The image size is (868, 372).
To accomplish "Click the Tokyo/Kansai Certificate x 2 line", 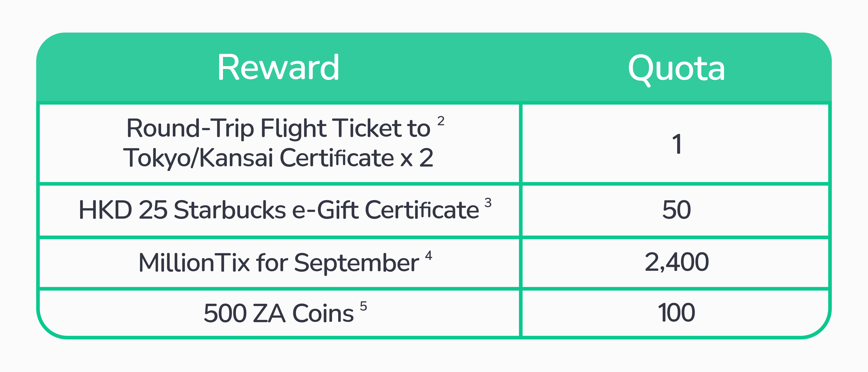I will [x=278, y=158].
